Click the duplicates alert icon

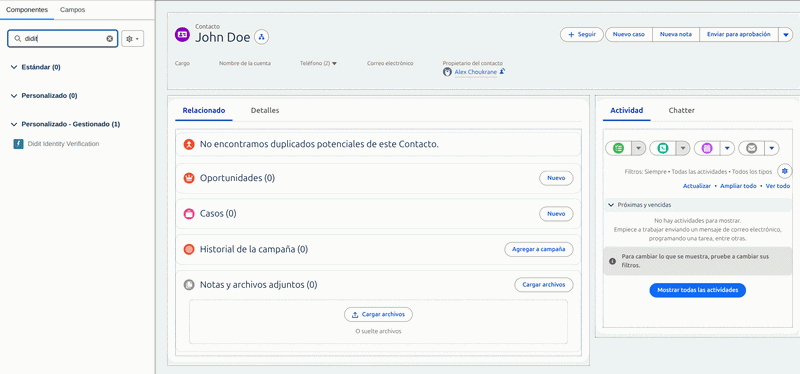[189, 144]
